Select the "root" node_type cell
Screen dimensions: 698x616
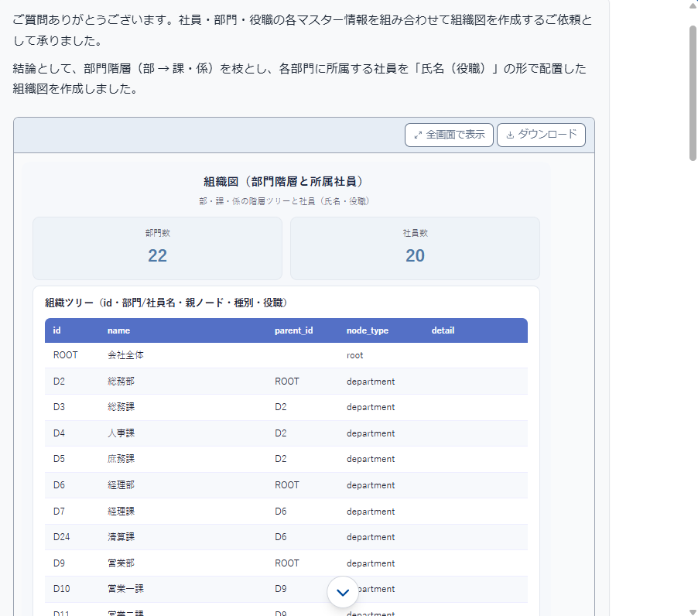(354, 355)
